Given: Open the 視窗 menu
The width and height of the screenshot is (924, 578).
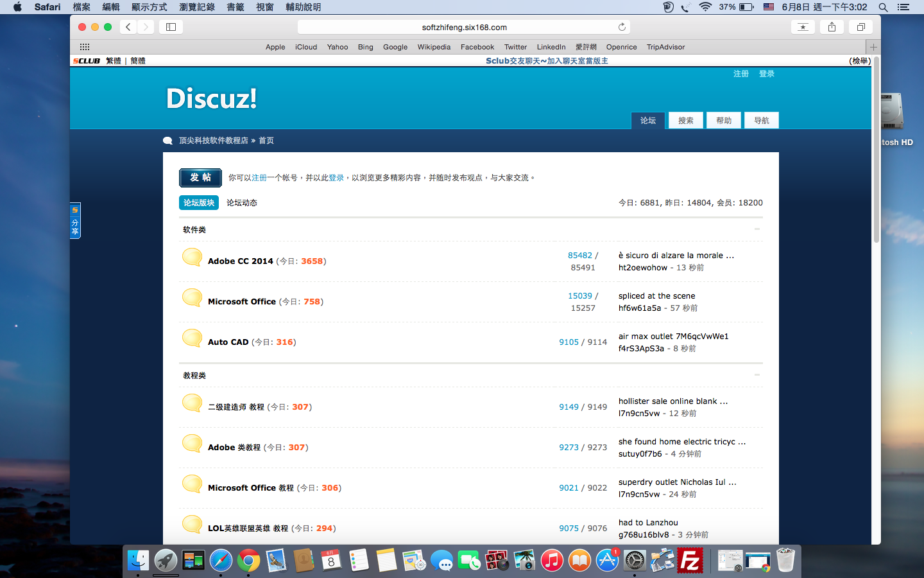Looking at the screenshot, I should pos(265,7).
